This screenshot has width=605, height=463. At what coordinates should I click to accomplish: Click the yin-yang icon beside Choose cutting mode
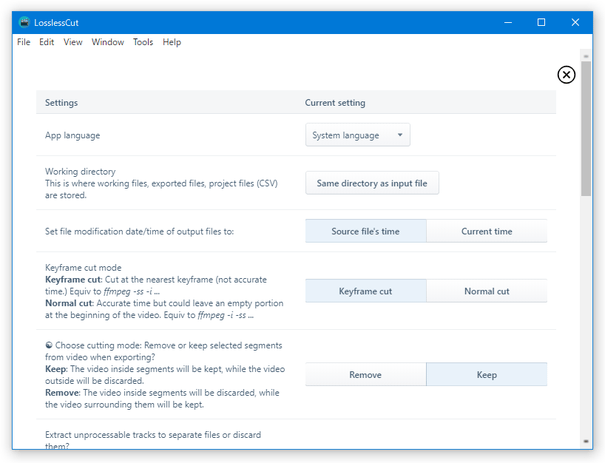(x=49, y=345)
